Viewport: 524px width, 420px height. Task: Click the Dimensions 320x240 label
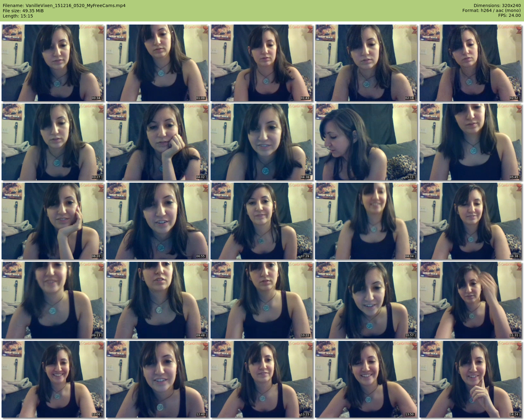click(497, 6)
